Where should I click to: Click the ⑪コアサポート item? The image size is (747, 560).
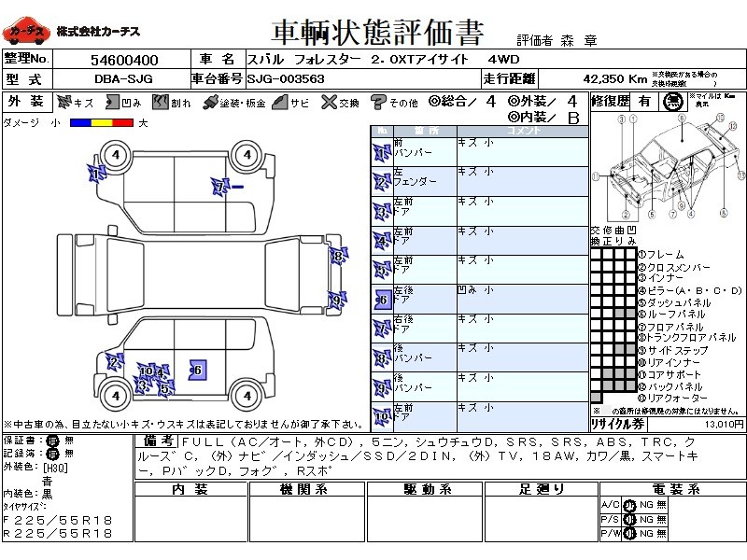pyautogui.click(x=669, y=374)
